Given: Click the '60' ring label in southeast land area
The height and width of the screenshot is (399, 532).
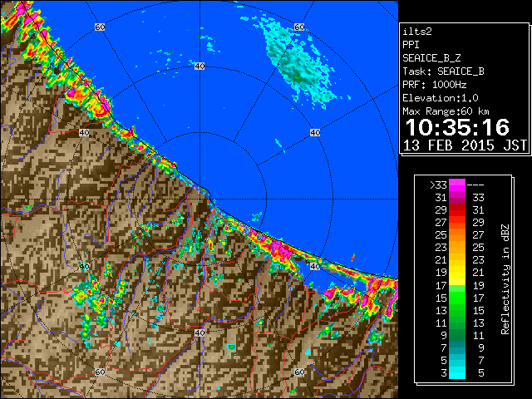Looking at the screenshot, I should pos(299,372).
